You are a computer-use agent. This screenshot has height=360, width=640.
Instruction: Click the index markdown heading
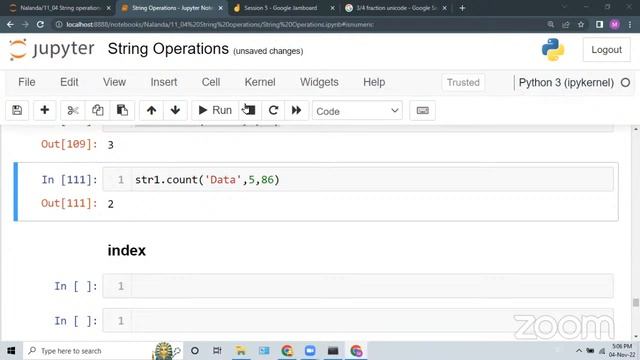[127, 250]
